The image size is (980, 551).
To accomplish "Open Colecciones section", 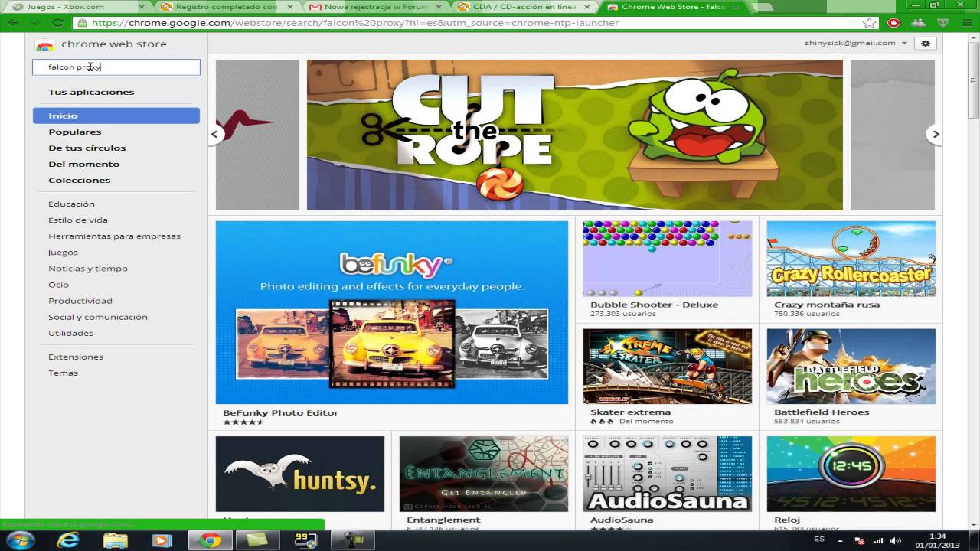I will (80, 180).
